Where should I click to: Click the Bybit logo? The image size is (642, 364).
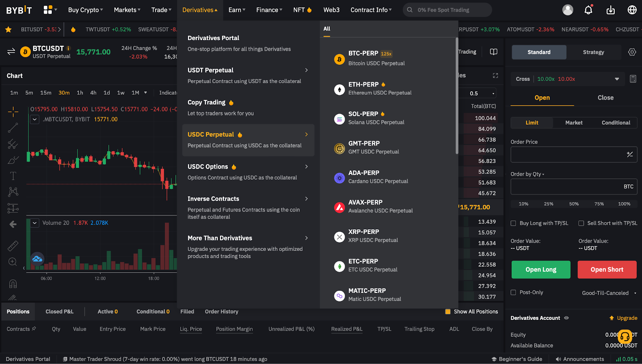[19, 10]
